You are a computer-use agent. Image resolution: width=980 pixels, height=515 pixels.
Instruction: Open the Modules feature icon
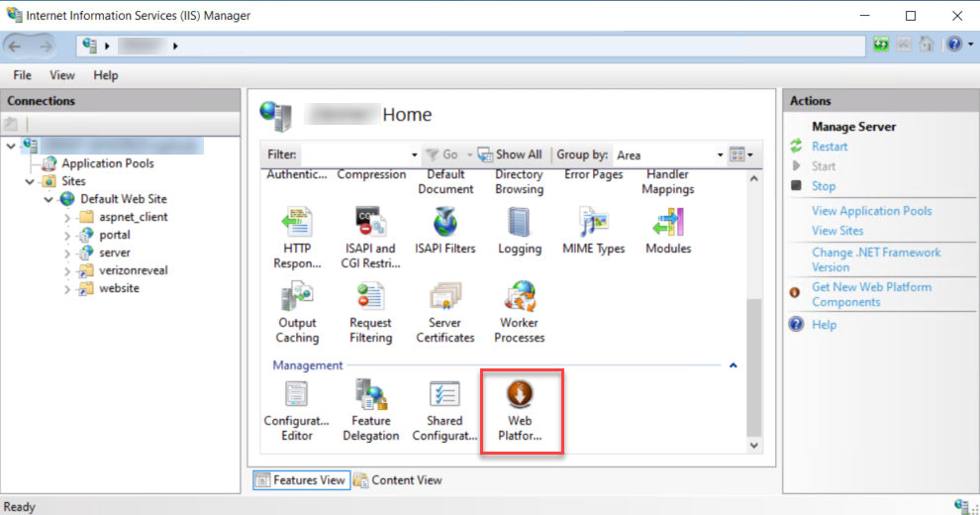click(668, 231)
